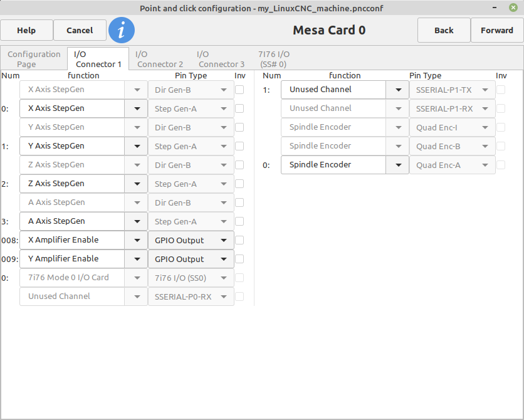
Task: Open GPIO Output pin type for X Amplifier Enable
Action: 191,240
